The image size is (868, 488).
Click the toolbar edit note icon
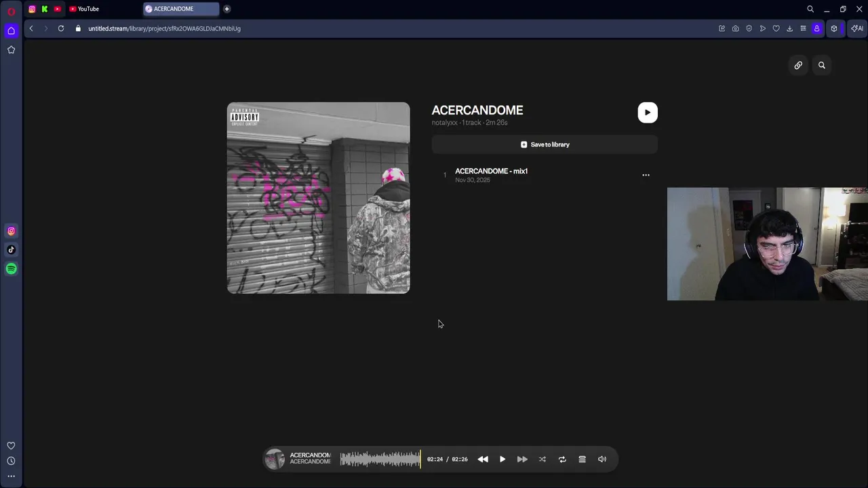click(722, 28)
